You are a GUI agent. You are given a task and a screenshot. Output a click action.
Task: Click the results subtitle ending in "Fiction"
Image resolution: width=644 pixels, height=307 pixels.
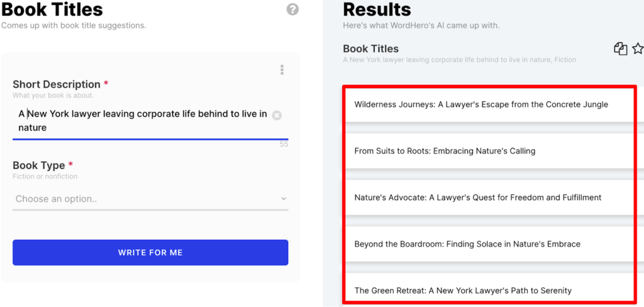coord(459,60)
